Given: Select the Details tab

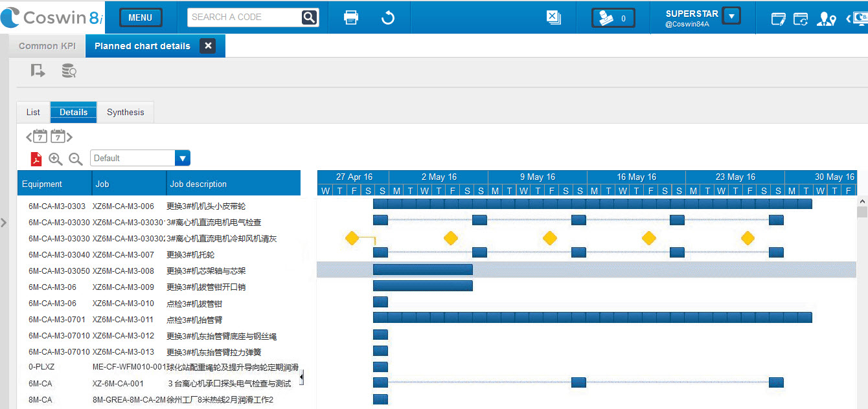Looking at the screenshot, I should [74, 112].
